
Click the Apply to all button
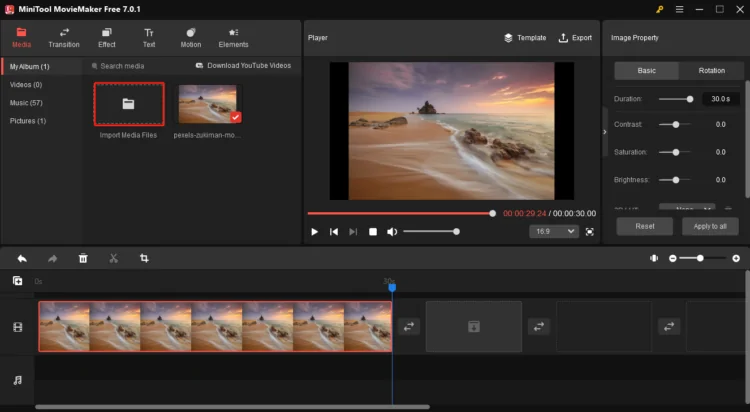[x=709, y=226]
